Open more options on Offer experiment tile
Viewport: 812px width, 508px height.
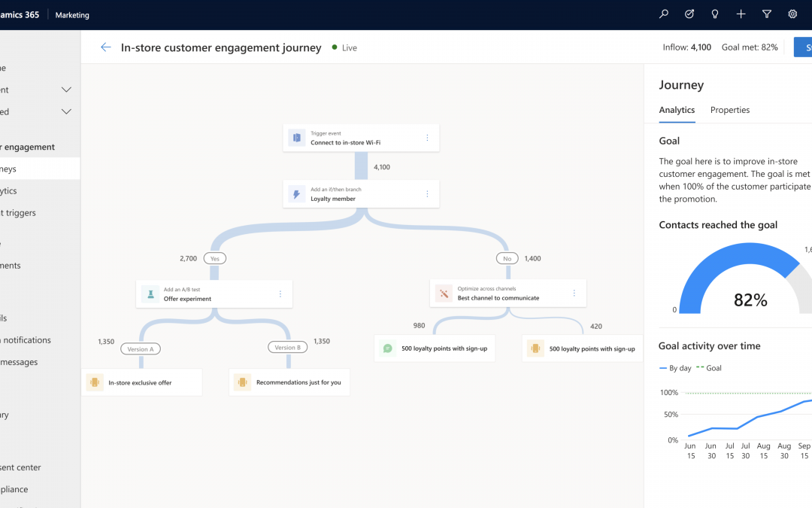tap(280, 294)
